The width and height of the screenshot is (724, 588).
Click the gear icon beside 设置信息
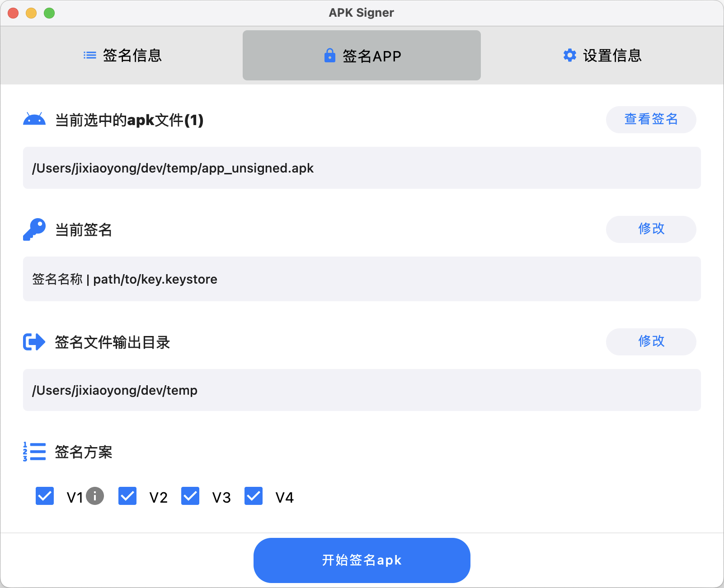pos(570,55)
